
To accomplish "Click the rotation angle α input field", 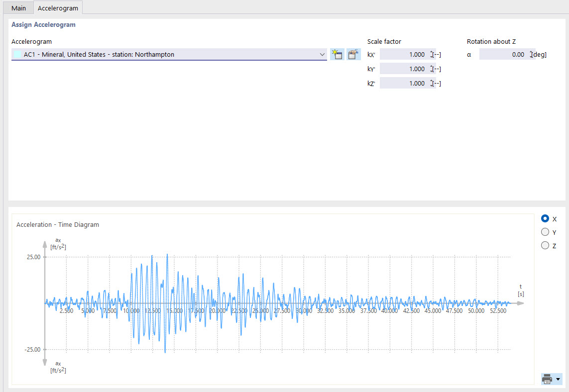I will coord(503,55).
